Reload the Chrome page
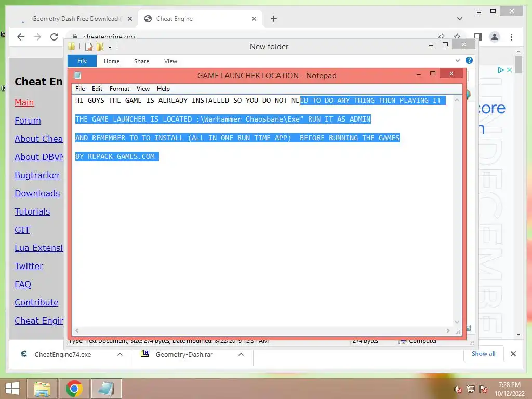Image resolution: width=532 pixels, height=399 pixels. click(x=54, y=37)
